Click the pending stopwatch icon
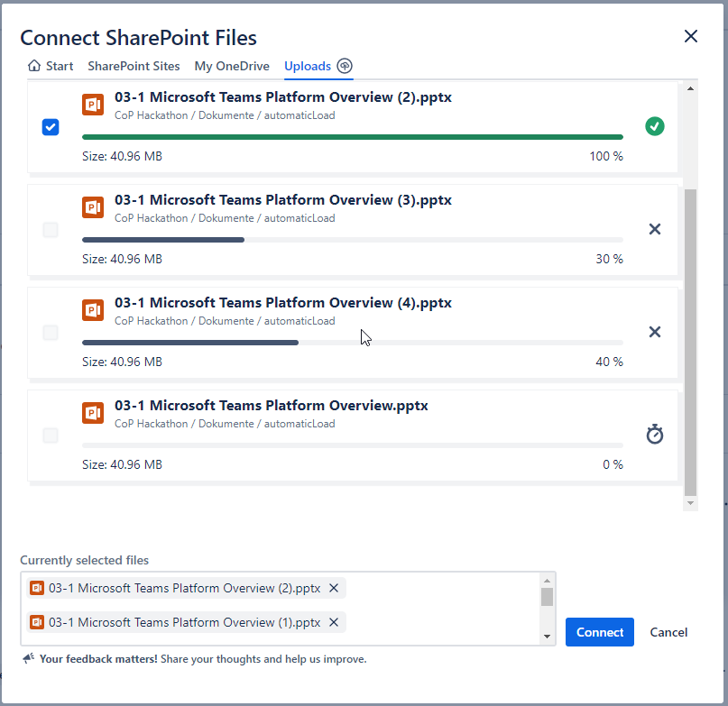The image size is (728, 706). tap(655, 435)
